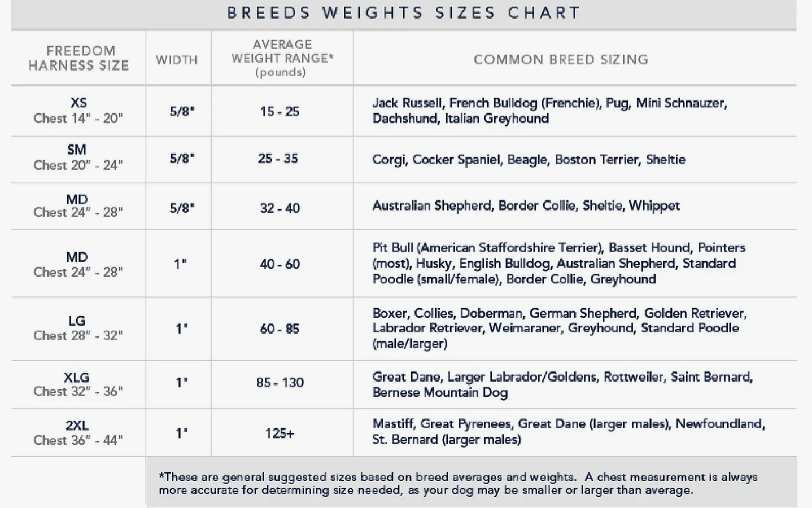Click the 15 - 25 weight range cell

[280, 111]
